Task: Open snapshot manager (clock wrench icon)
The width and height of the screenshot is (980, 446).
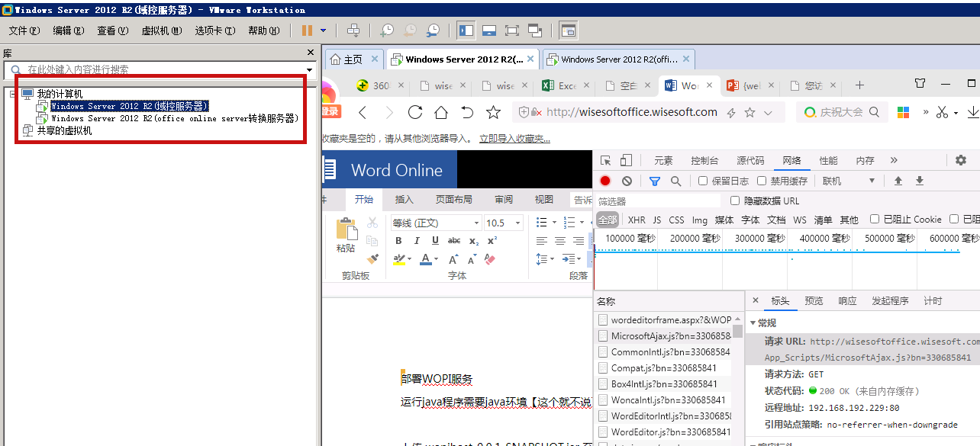Action: [x=433, y=30]
